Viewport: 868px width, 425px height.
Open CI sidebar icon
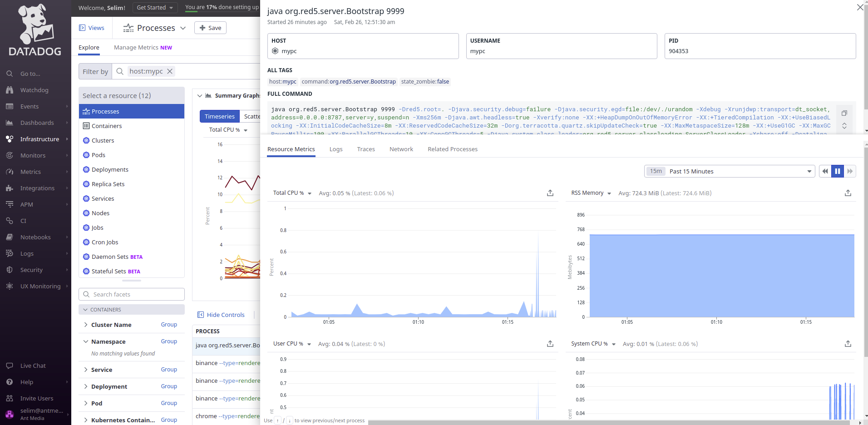tap(10, 221)
